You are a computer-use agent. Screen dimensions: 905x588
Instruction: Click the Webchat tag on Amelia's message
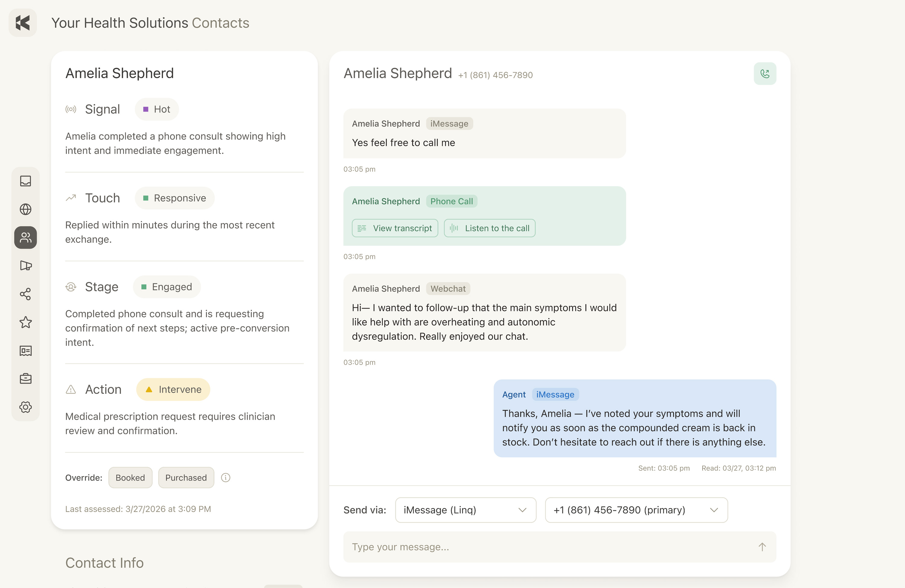pyautogui.click(x=448, y=289)
